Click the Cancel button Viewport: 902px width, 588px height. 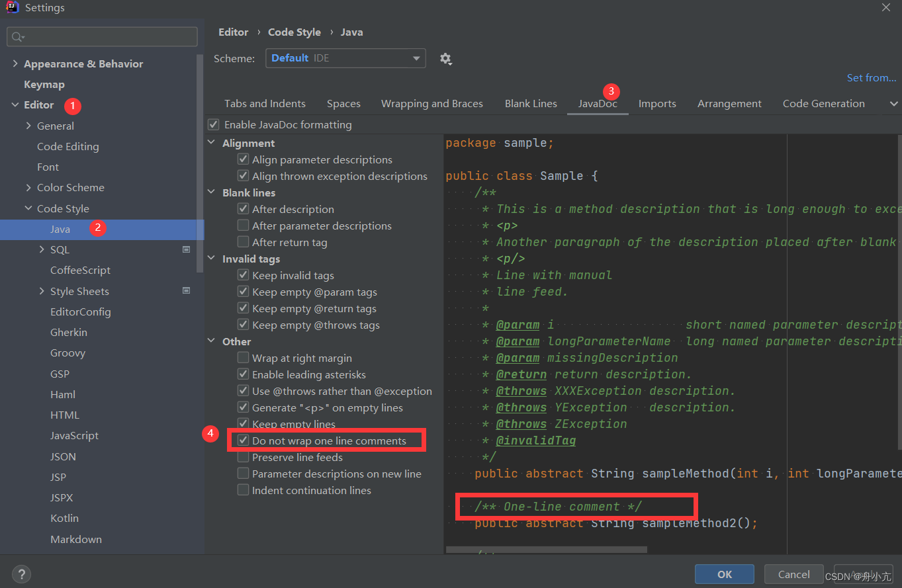[x=793, y=574]
